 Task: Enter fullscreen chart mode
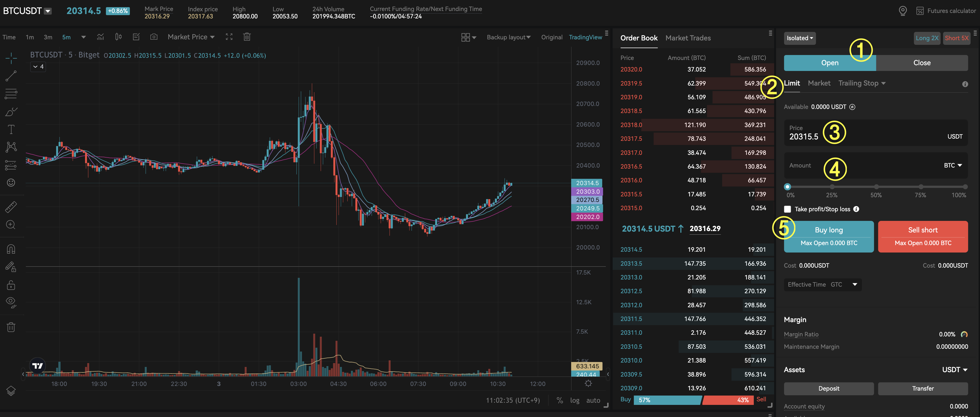coord(229,37)
